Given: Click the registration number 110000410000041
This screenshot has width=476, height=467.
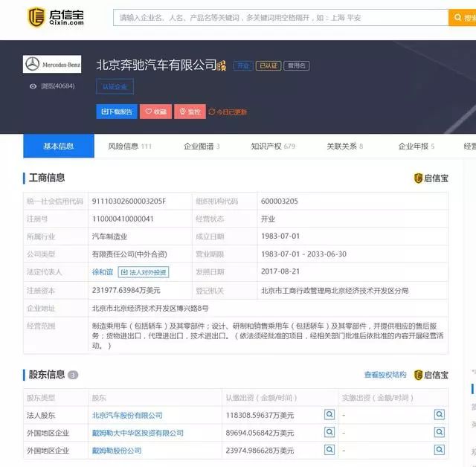Looking at the screenshot, I should 123,219.
